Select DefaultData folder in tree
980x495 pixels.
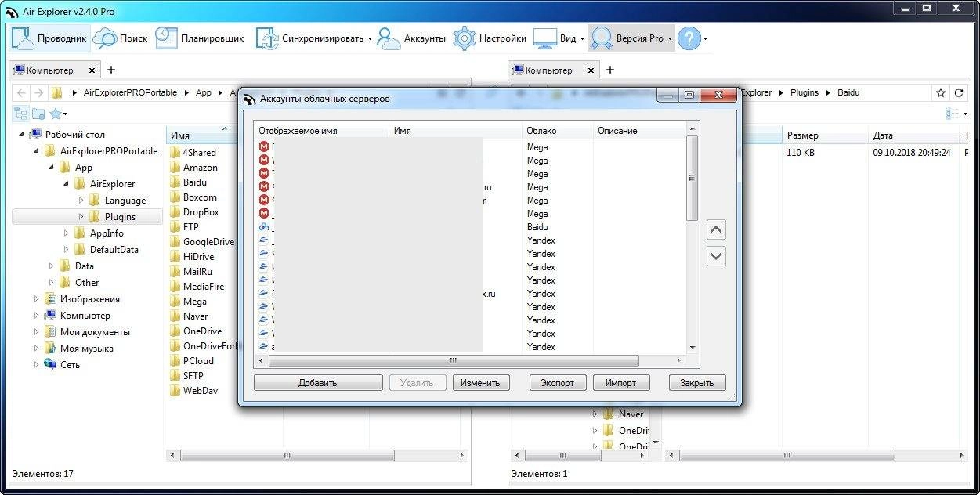[x=114, y=250]
